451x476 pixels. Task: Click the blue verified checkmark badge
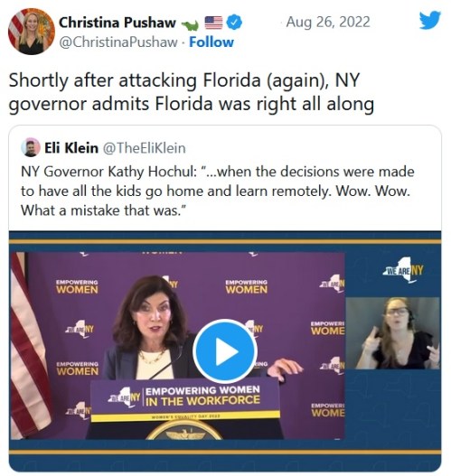click(234, 23)
